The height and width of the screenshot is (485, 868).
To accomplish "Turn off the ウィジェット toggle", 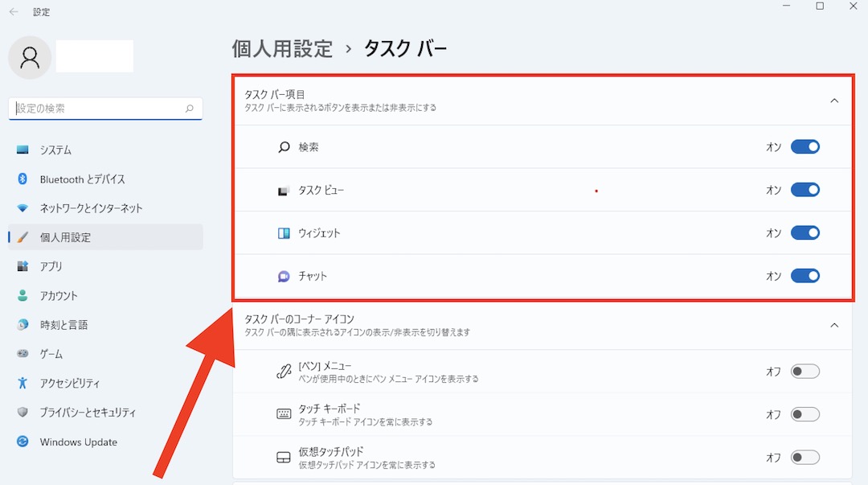I will 805,232.
